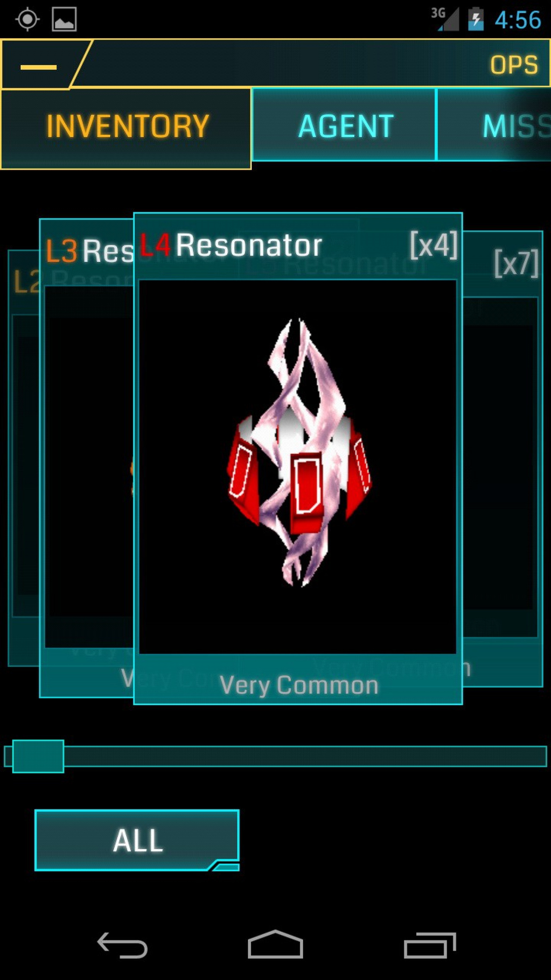The width and height of the screenshot is (551, 980).
Task: Click the OPS header label
Action: 514,65
